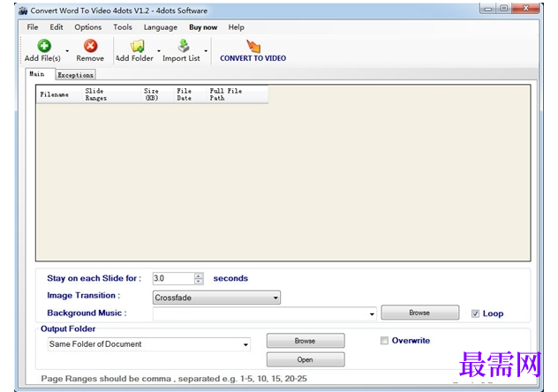This screenshot has height=392, width=558.
Task: Click the Slide Ranges column header
Action: [111, 94]
